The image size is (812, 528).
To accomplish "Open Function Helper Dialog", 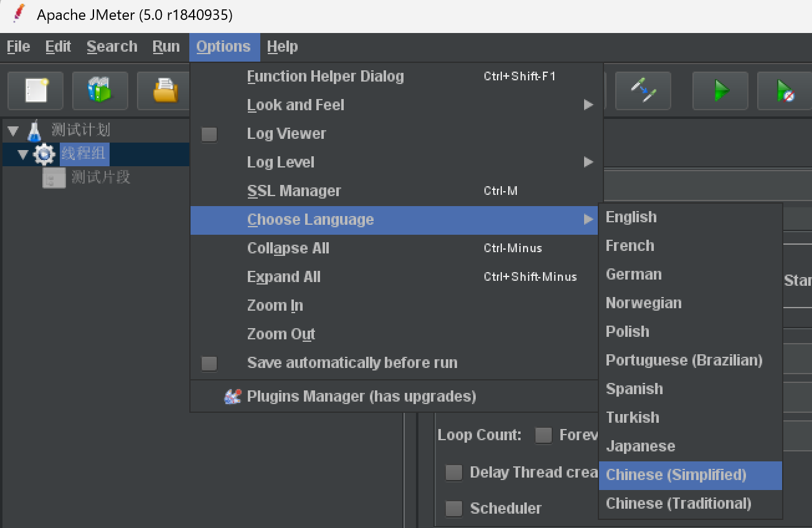I will coord(397,77).
